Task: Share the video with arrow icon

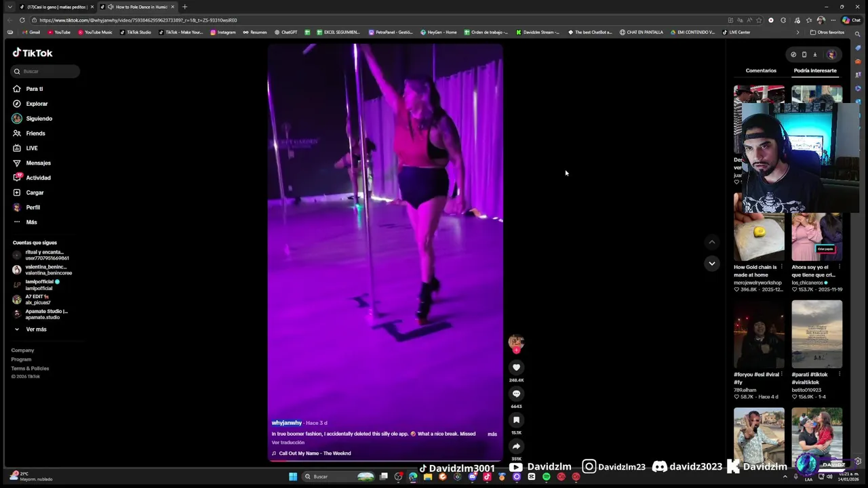Action: point(516,446)
